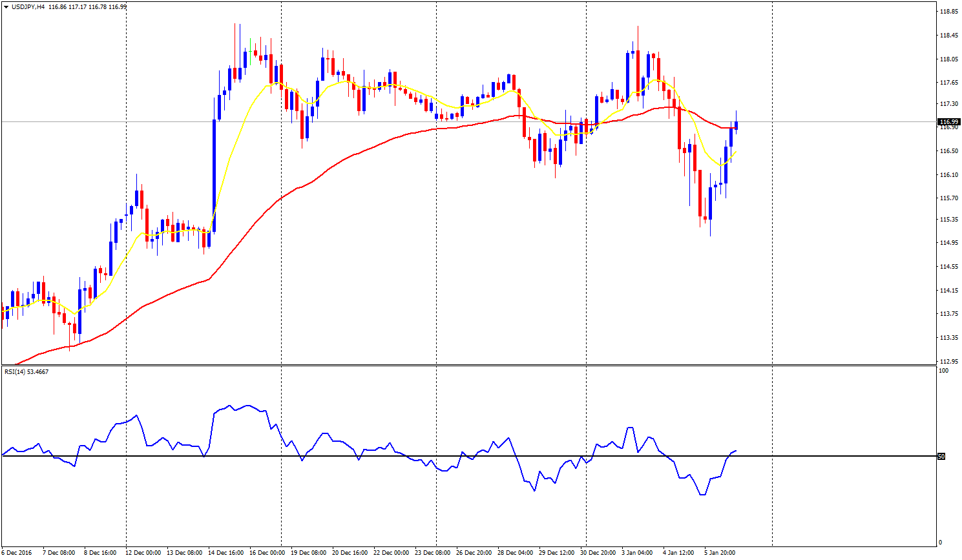Click time axis label 5 Jan 20:00
Image resolution: width=962 pixels, height=560 pixels.
(720, 553)
